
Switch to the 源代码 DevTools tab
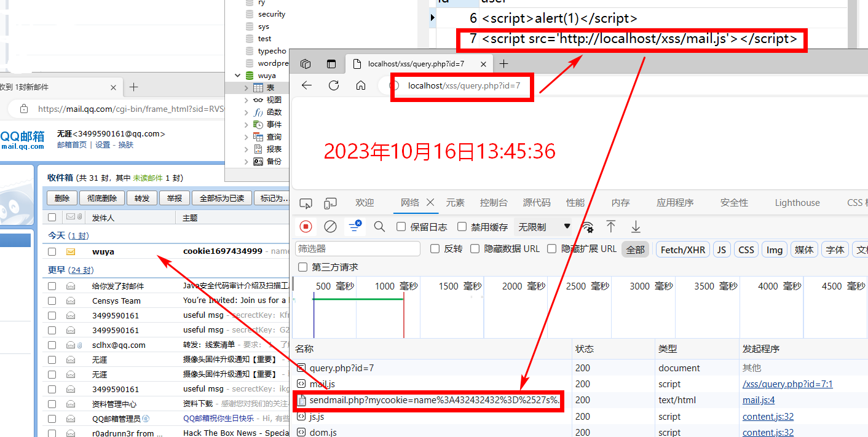536,203
